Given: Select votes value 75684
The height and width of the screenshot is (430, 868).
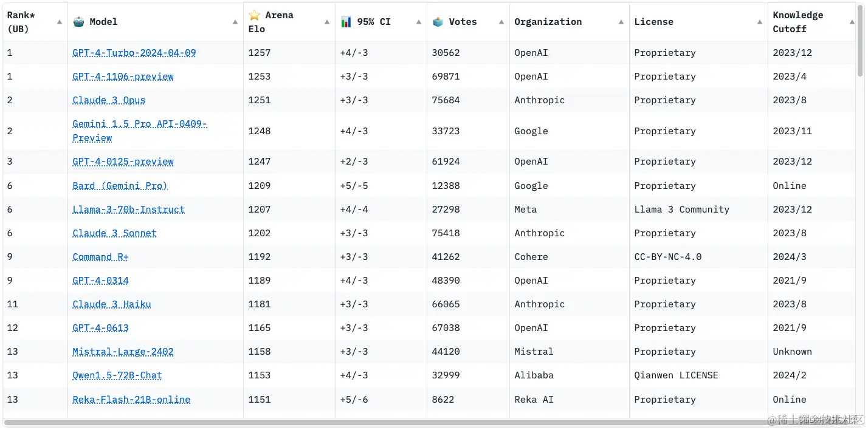Looking at the screenshot, I should pyautogui.click(x=446, y=100).
